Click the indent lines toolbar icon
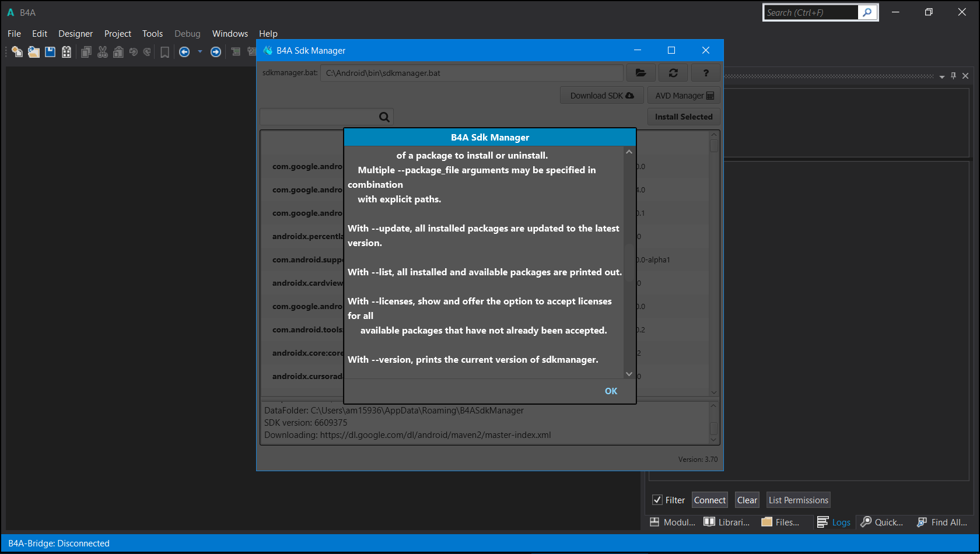This screenshot has width=980, height=554. click(x=236, y=52)
